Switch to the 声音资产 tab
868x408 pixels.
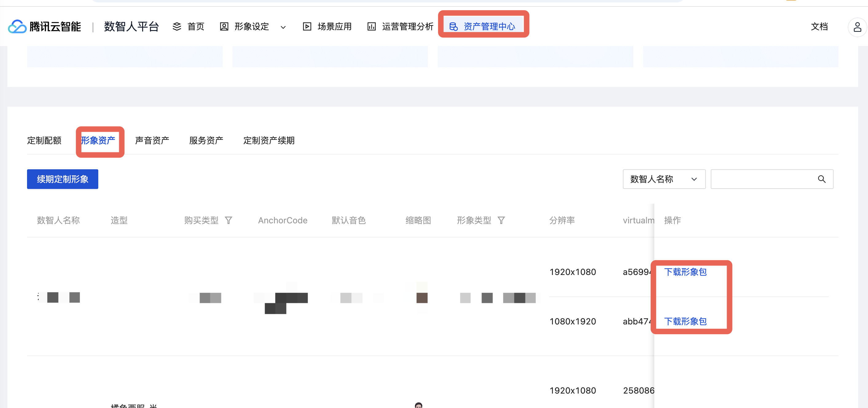pyautogui.click(x=152, y=140)
